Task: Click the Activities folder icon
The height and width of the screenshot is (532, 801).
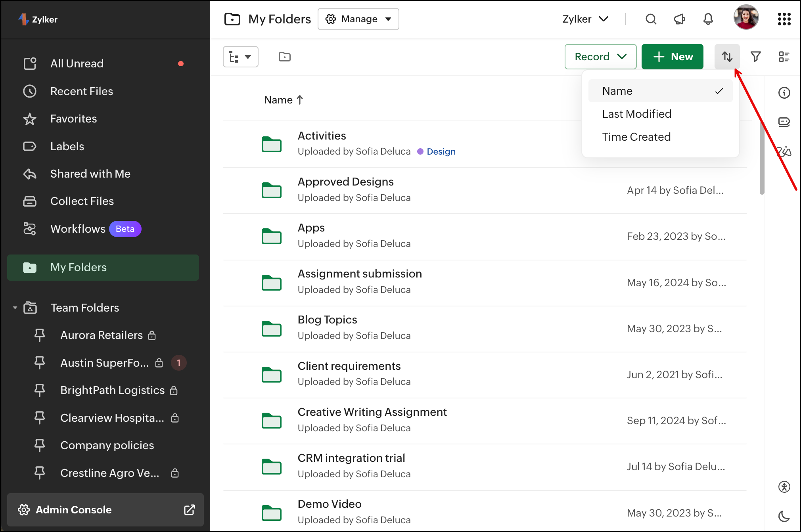Action: (272, 144)
